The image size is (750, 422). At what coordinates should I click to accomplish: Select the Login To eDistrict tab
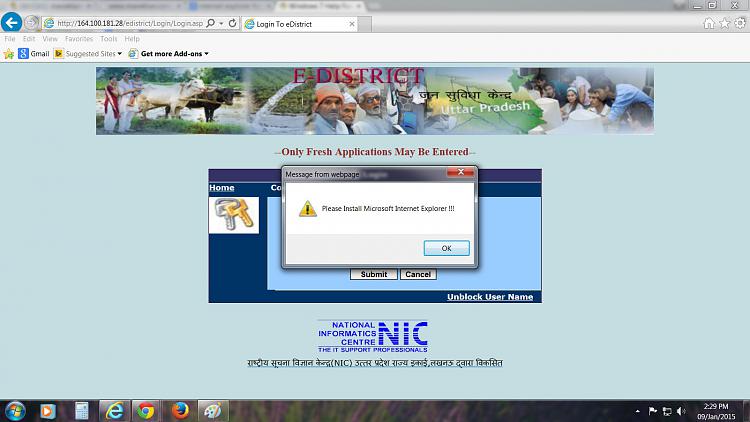[299, 24]
